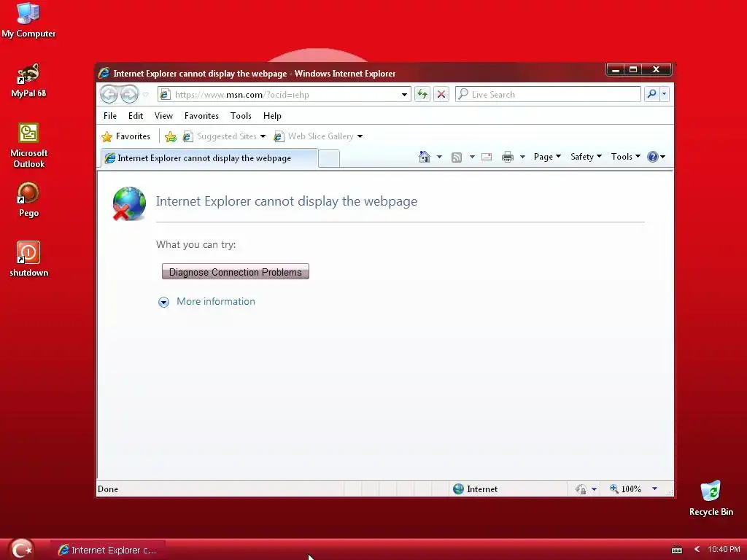
Task: Click the 100% zoom level button
Action: 626,489
